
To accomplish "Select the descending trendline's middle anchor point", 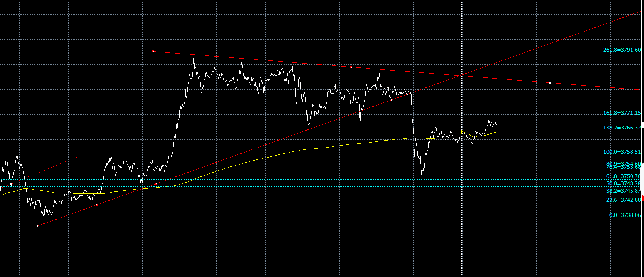I will point(351,67).
